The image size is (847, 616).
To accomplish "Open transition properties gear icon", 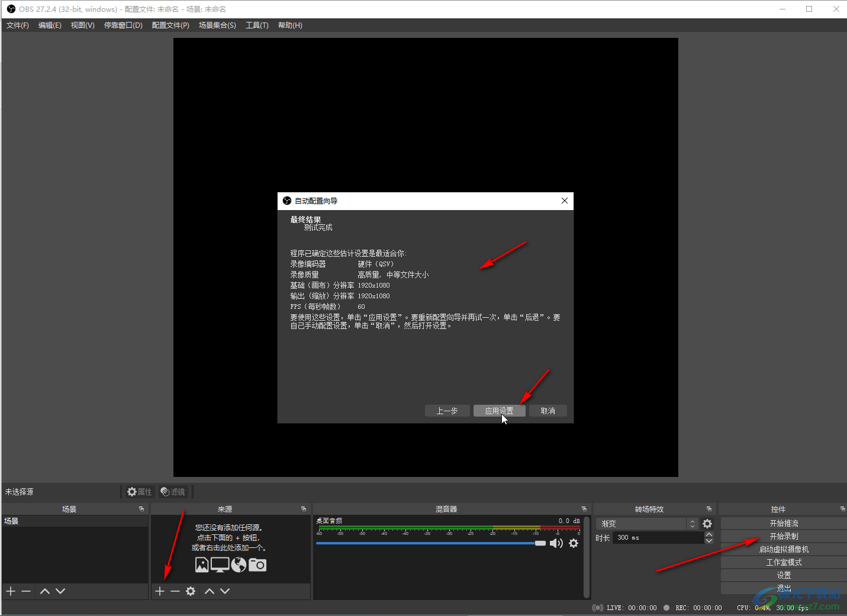I will coord(707,524).
